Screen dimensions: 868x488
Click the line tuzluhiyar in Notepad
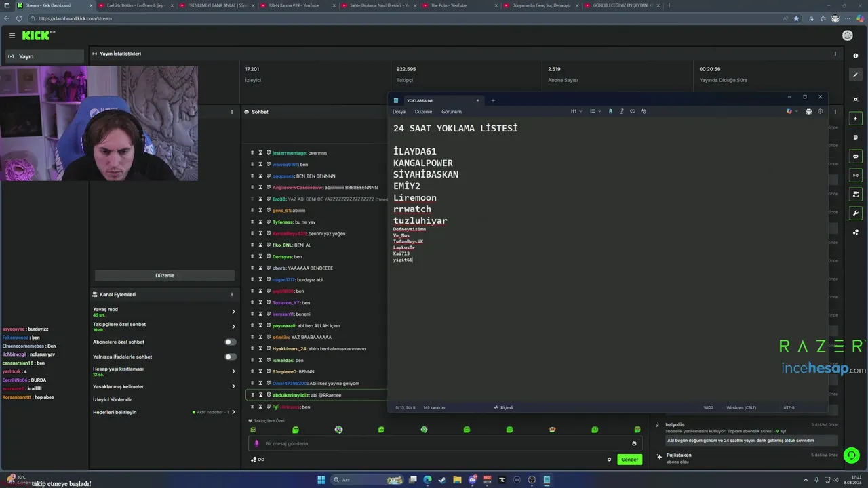(x=420, y=220)
